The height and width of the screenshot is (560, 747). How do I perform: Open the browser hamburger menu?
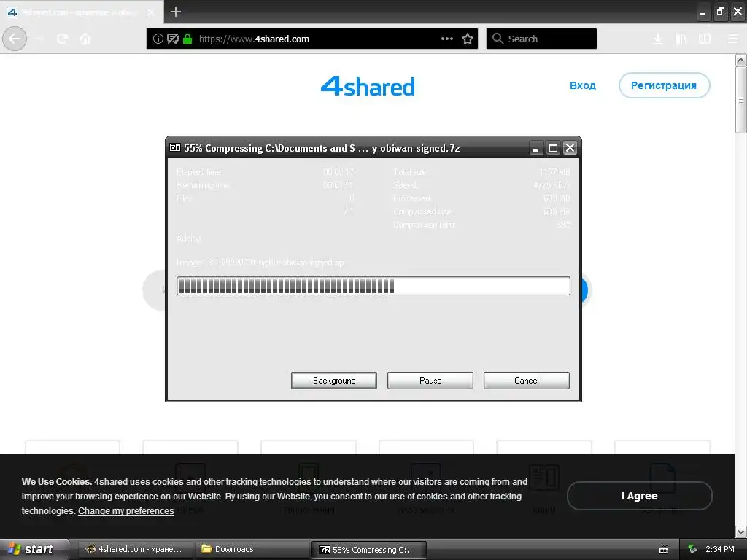(733, 39)
